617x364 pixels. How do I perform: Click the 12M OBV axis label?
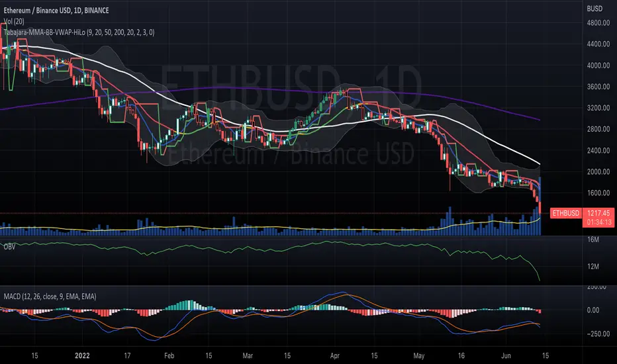593,267
